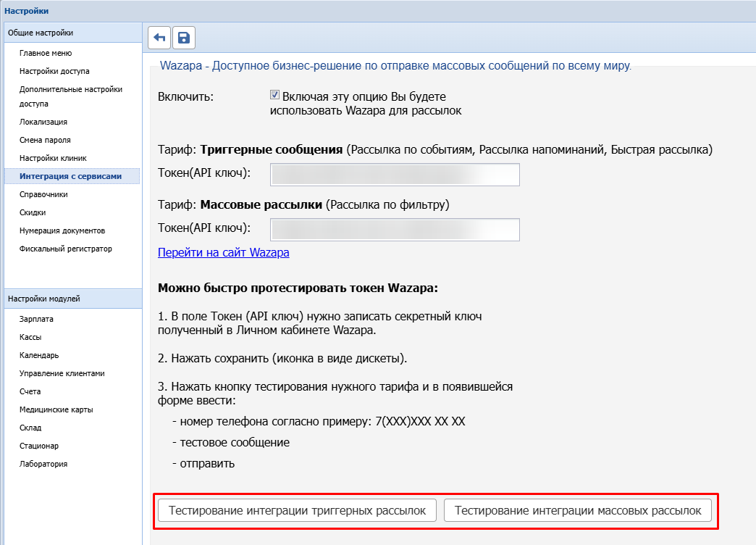The width and height of the screenshot is (756, 545).
Task: Toggle the Wazapa enable checkbox
Action: pos(274,95)
